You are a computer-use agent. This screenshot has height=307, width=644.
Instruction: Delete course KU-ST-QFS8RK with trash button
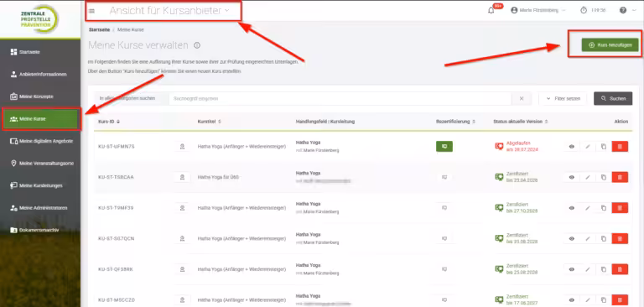point(620,269)
